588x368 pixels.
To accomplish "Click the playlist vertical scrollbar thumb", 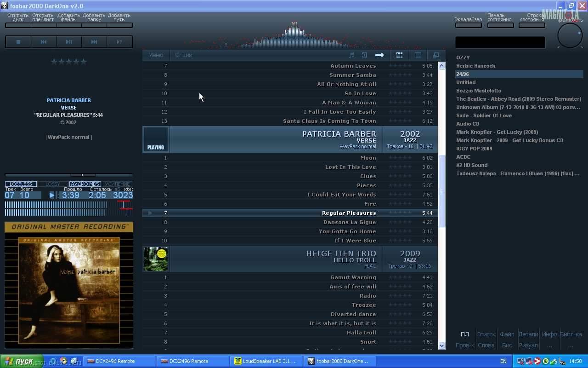I will pyautogui.click(x=442, y=191).
